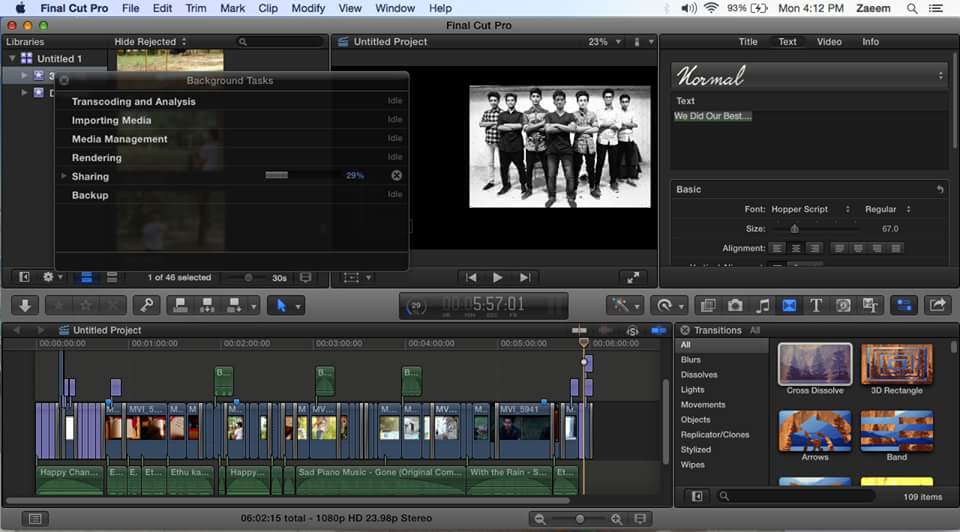960x532 pixels.
Task: Toggle solo button in timeline
Action: [632, 331]
